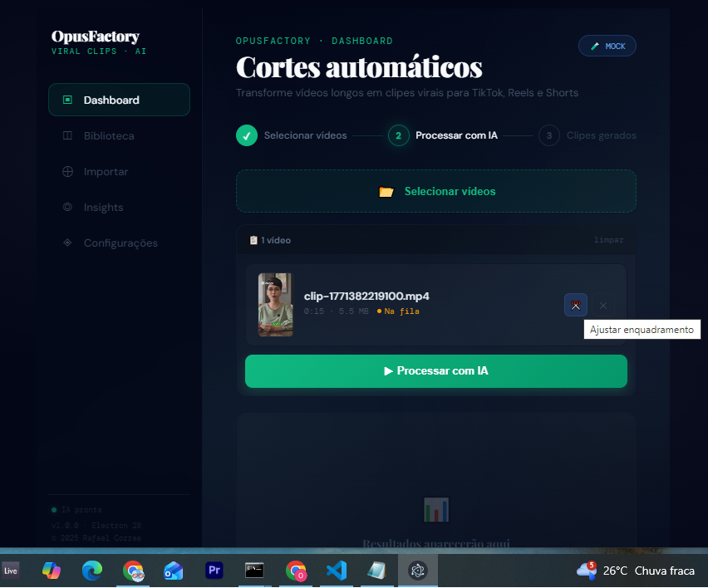Click the limpar link to clear queue

click(609, 239)
